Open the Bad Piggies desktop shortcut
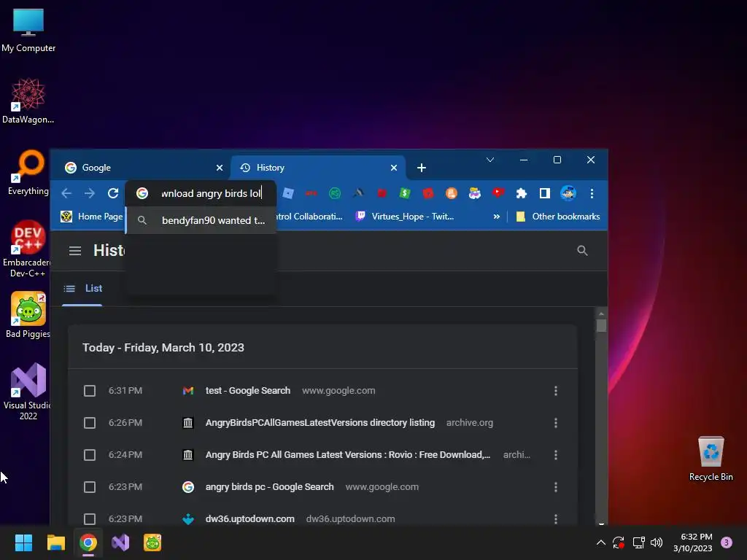The image size is (747, 560). 28,315
